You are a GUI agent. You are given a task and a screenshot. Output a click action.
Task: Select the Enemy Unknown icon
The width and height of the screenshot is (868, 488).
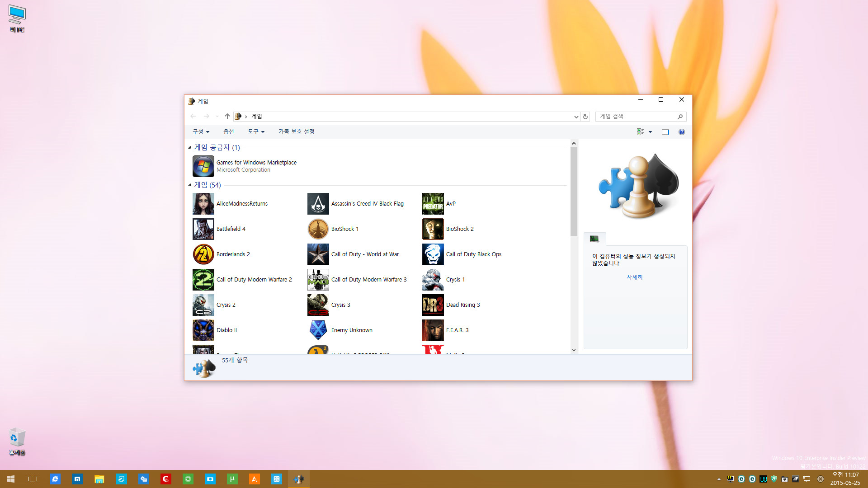click(x=318, y=330)
